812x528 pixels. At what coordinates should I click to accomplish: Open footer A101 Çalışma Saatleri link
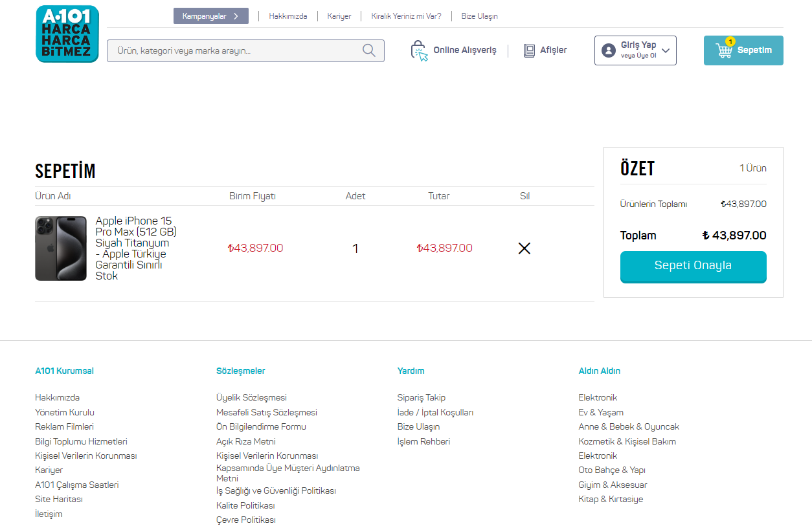(77, 485)
